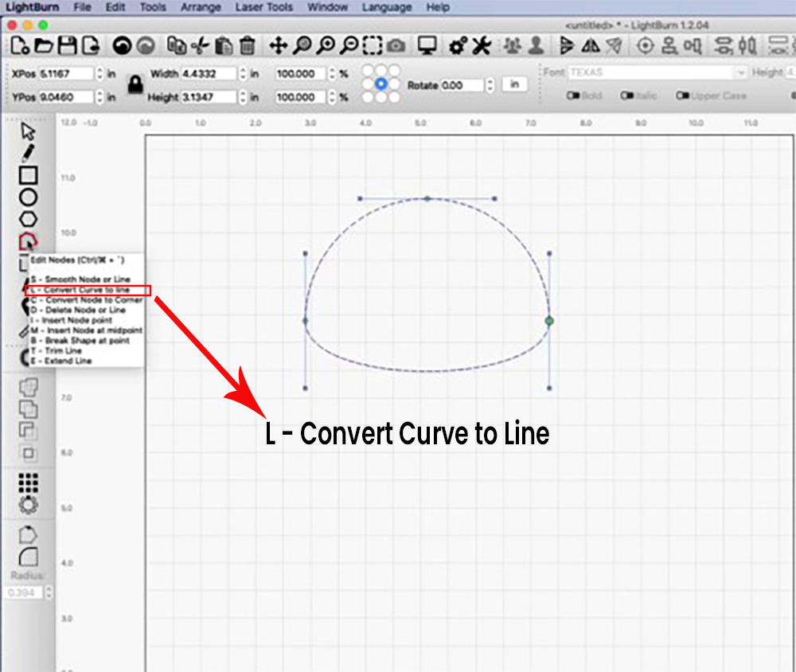Viewport: 796px width, 672px height.
Task: Click the Radius value stepper arrows
Action: click(x=49, y=592)
